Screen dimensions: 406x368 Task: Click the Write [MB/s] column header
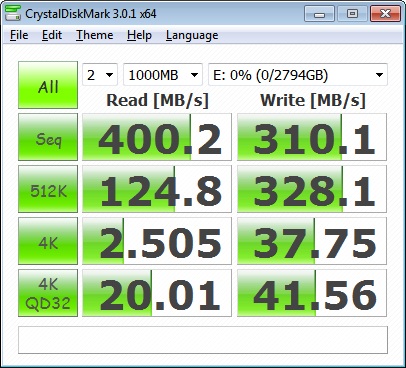pyautogui.click(x=313, y=100)
